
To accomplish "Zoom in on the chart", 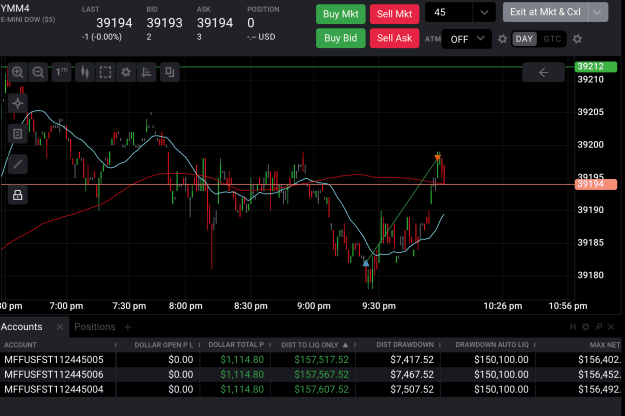I will (x=18, y=72).
